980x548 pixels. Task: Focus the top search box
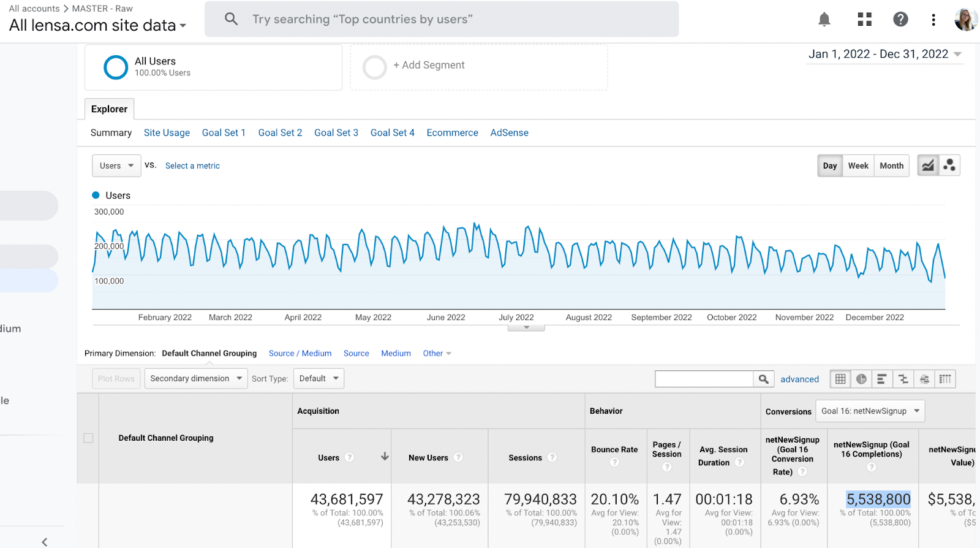tap(442, 19)
